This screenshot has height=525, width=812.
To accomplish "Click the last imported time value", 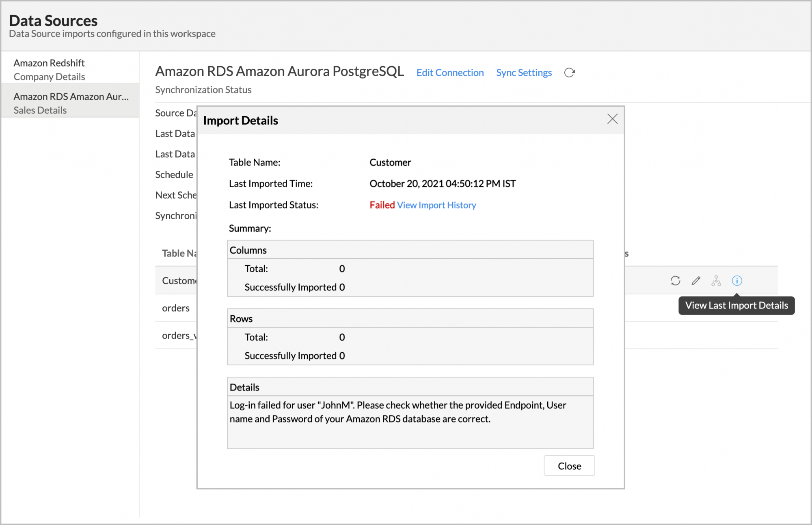I will coord(443,184).
